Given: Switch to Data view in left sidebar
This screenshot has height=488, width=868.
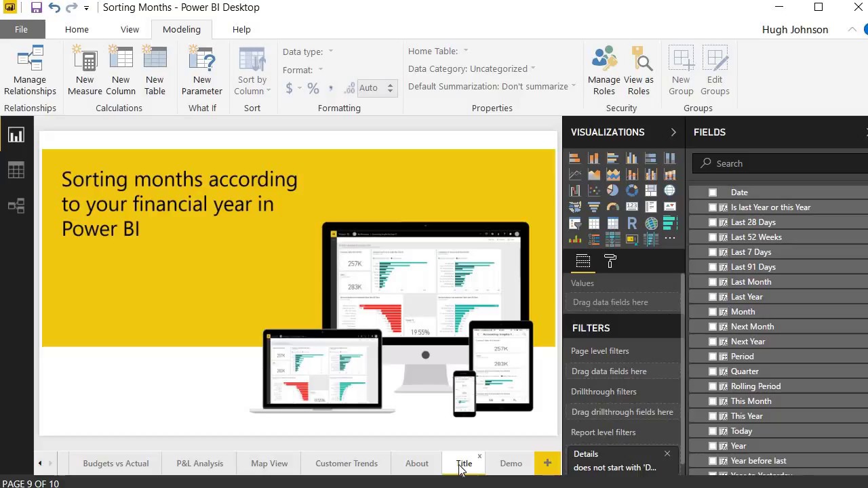Looking at the screenshot, I should (16, 170).
